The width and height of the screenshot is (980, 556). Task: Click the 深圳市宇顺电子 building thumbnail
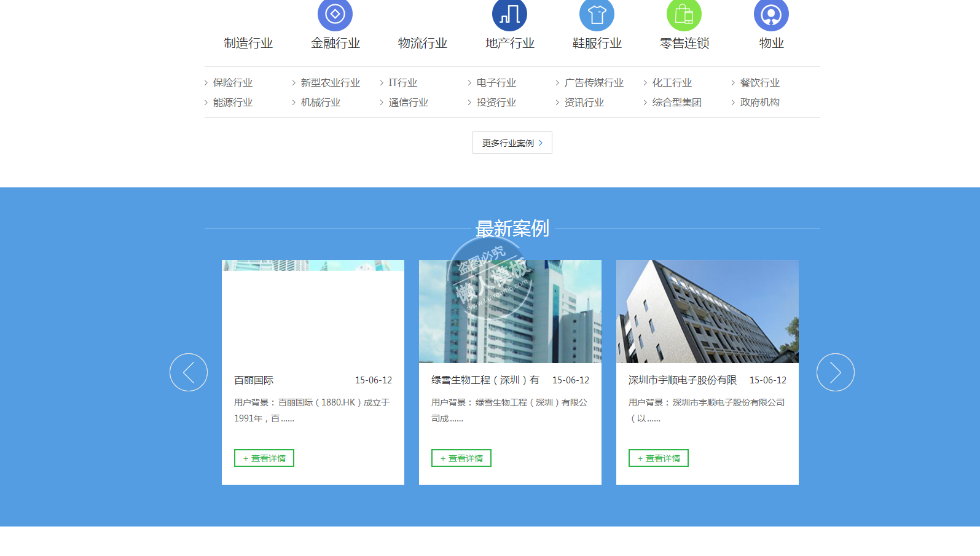pos(707,311)
